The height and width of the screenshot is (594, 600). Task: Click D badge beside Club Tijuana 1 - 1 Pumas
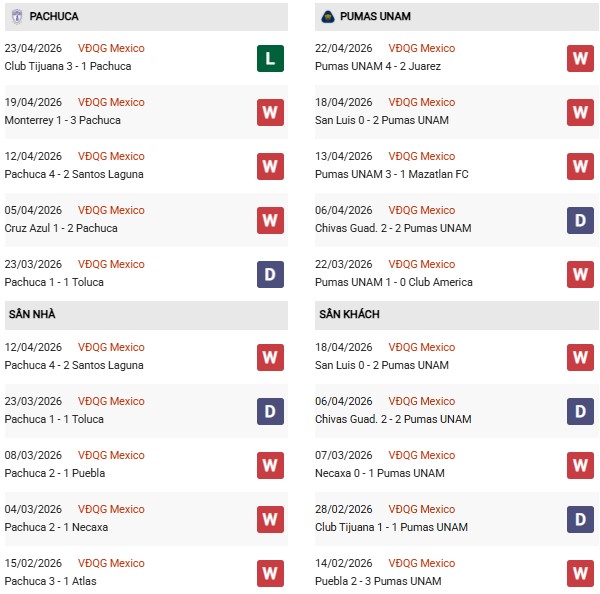tap(580, 519)
